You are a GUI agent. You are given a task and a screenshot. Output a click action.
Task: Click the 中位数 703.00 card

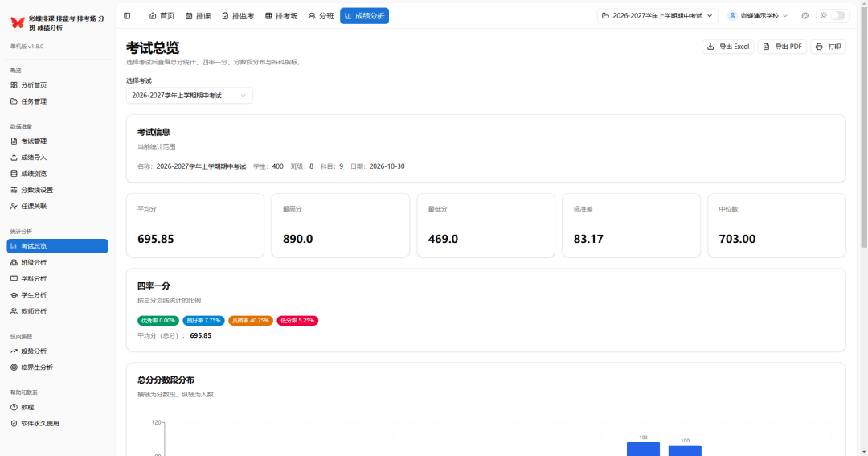click(x=776, y=225)
